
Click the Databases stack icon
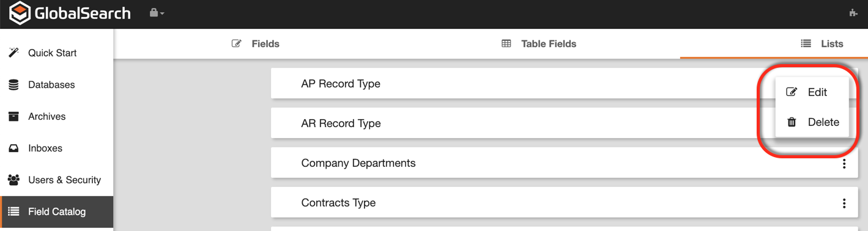13,85
